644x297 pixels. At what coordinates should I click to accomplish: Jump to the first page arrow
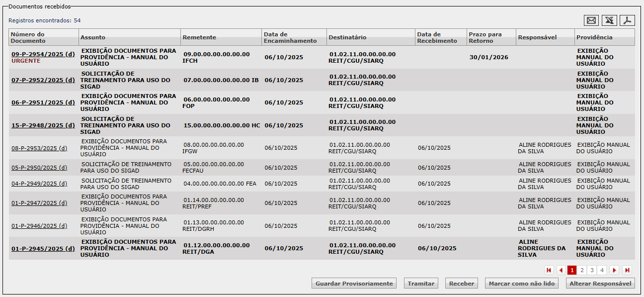tap(549, 270)
